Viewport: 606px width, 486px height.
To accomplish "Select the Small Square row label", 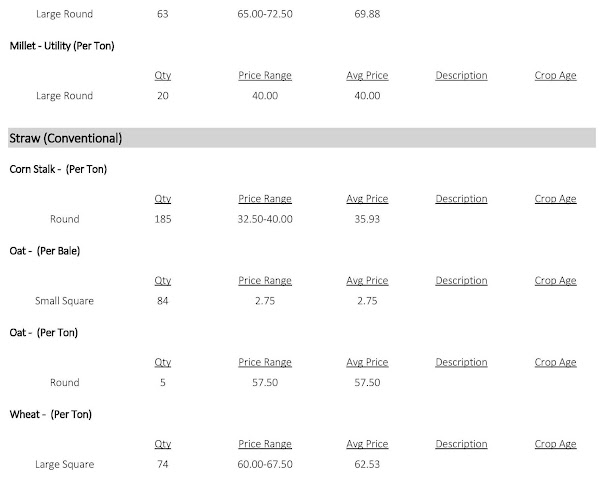I will point(64,300).
